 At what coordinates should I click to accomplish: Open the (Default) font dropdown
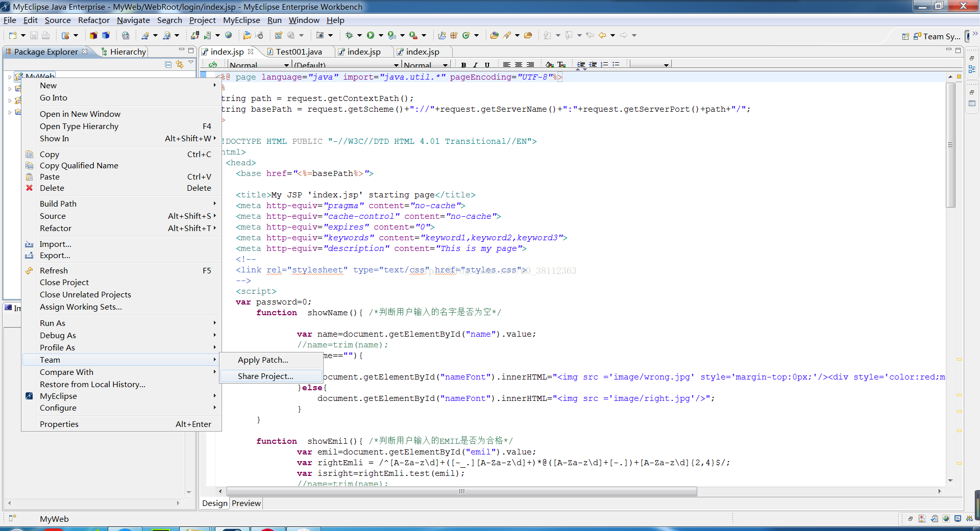click(x=396, y=65)
